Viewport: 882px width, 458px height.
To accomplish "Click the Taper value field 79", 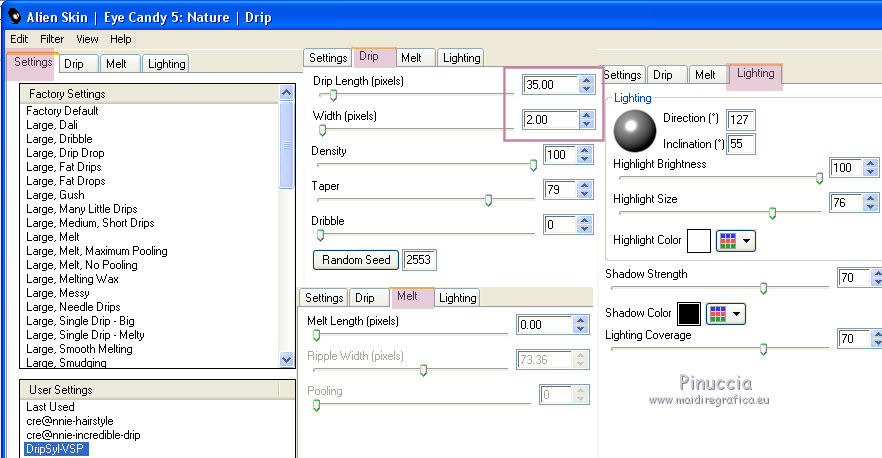I will click(x=560, y=190).
